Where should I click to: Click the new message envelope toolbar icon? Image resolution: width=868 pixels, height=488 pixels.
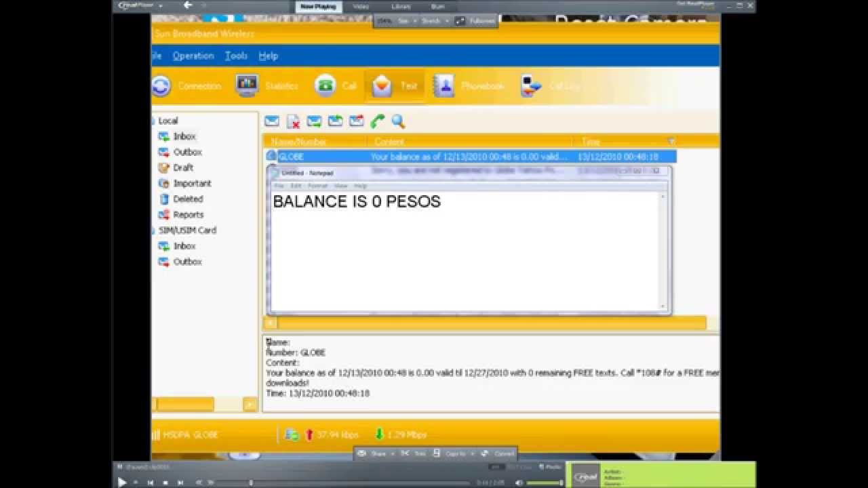[x=272, y=121]
